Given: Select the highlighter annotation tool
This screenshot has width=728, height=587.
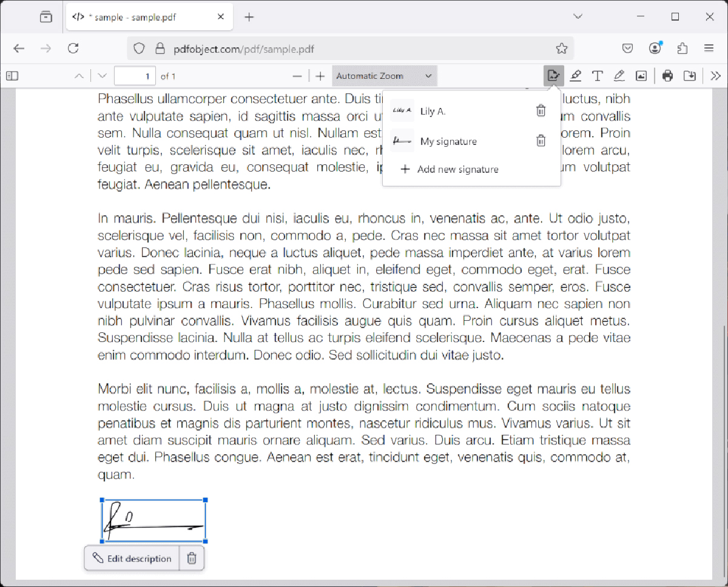Looking at the screenshot, I should pos(575,75).
